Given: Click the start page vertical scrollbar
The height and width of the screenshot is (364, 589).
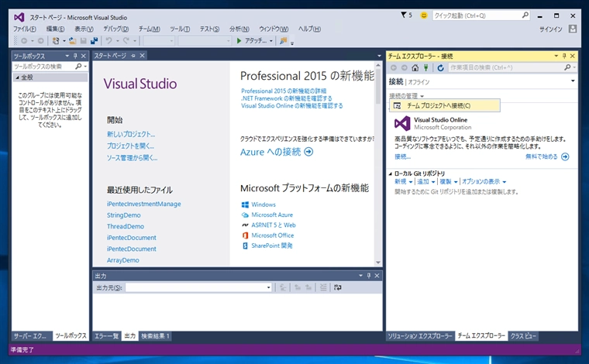Looking at the screenshot, I should [x=378, y=163].
